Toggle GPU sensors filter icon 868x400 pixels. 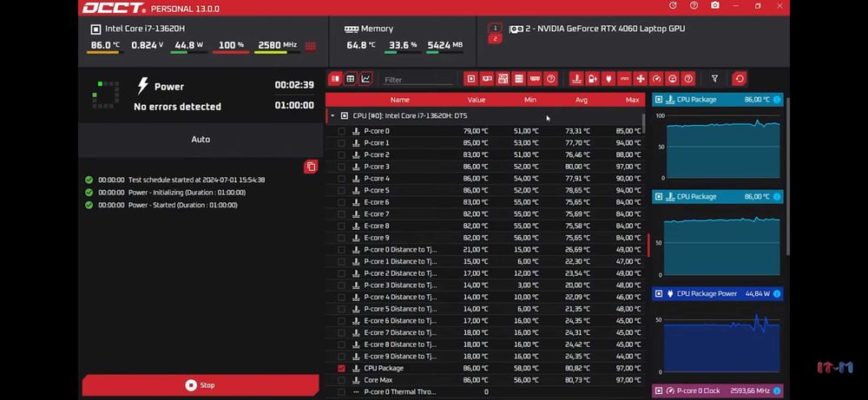point(487,79)
